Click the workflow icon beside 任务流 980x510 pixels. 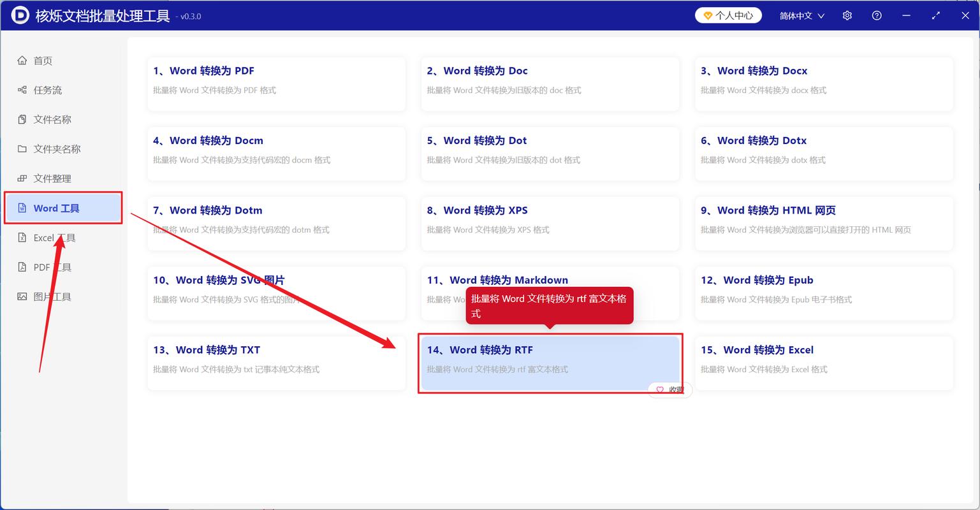[22, 90]
